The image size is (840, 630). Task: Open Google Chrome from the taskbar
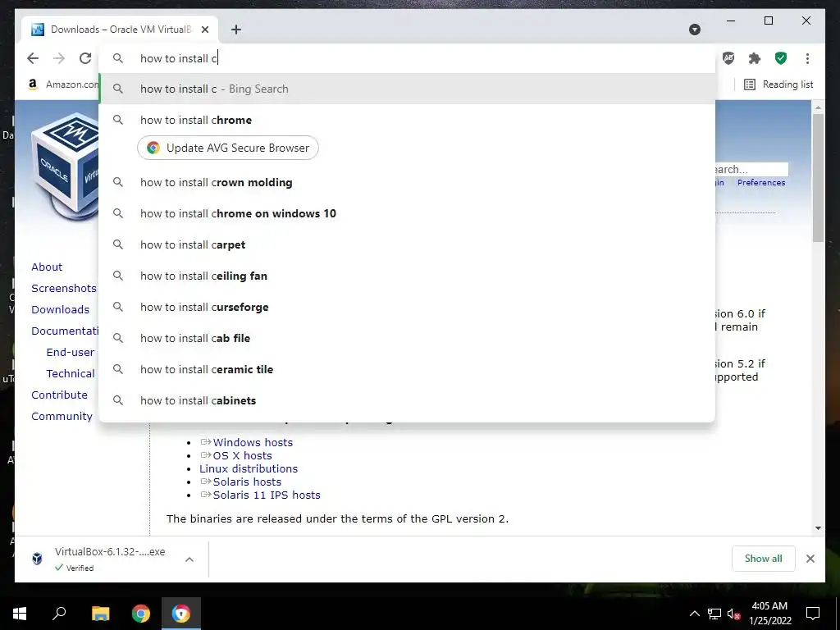tap(141, 614)
